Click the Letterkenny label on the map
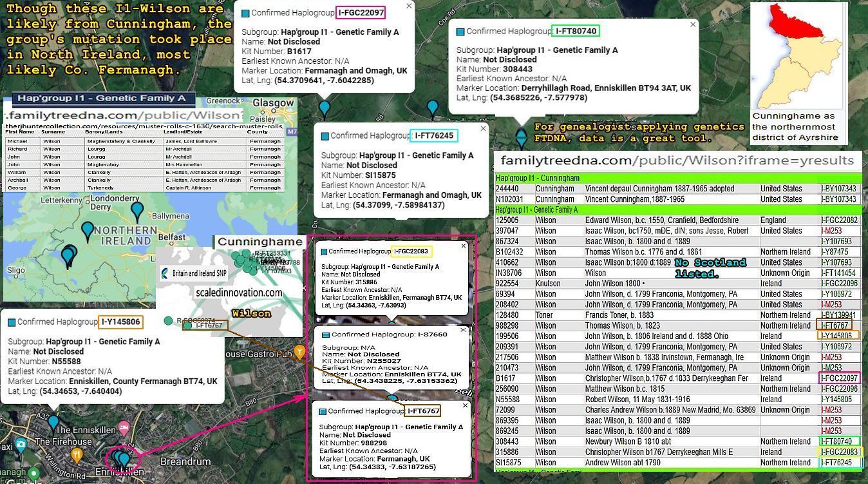 point(62,200)
